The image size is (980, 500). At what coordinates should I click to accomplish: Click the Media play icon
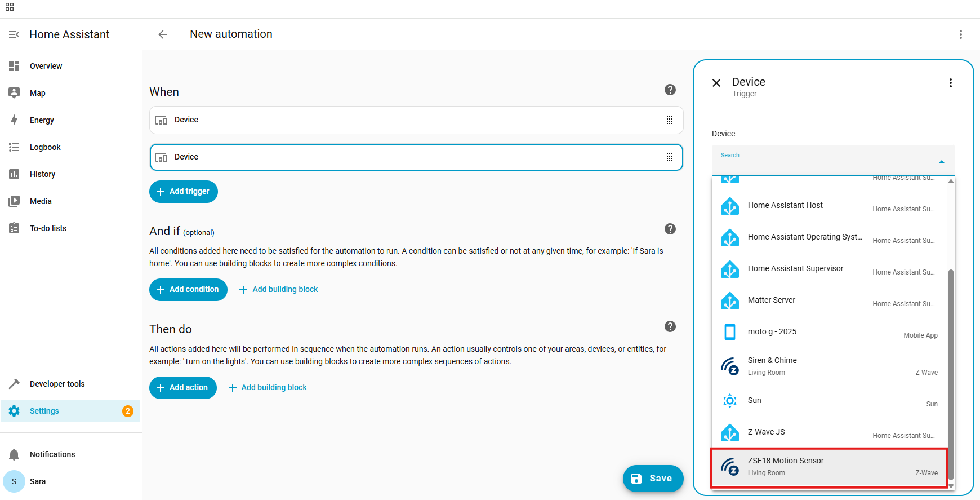tap(14, 201)
